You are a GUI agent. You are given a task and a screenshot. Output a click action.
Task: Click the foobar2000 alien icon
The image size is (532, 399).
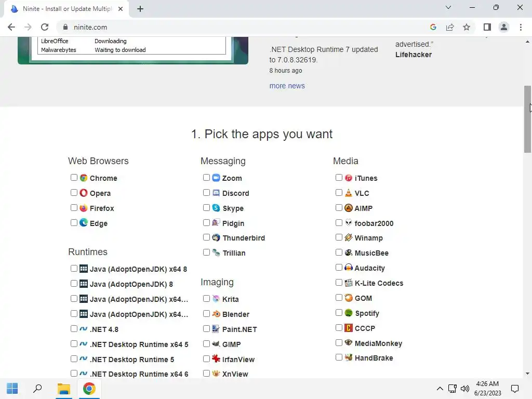click(349, 222)
